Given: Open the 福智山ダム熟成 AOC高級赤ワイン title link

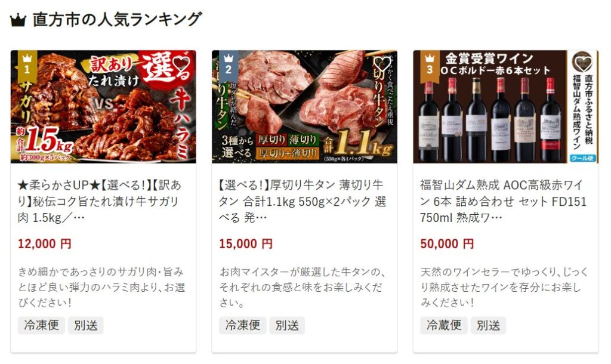Looking at the screenshot, I should pyautogui.click(x=503, y=201).
